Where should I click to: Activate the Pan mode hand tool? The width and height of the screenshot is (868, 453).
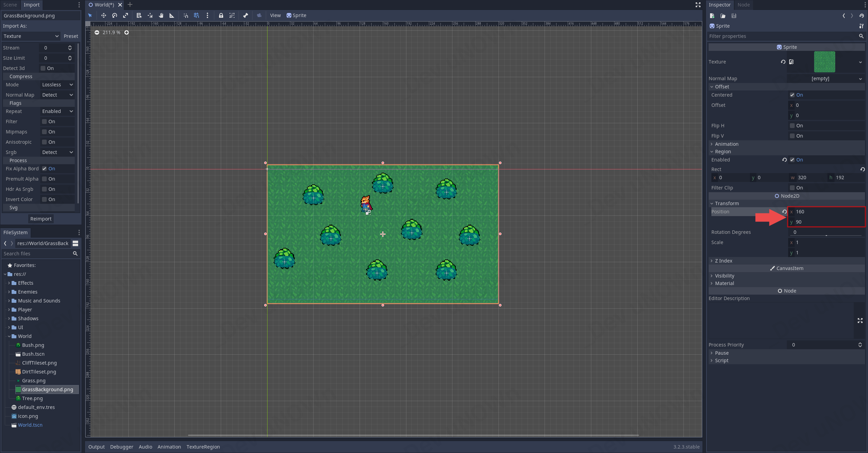[161, 15]
